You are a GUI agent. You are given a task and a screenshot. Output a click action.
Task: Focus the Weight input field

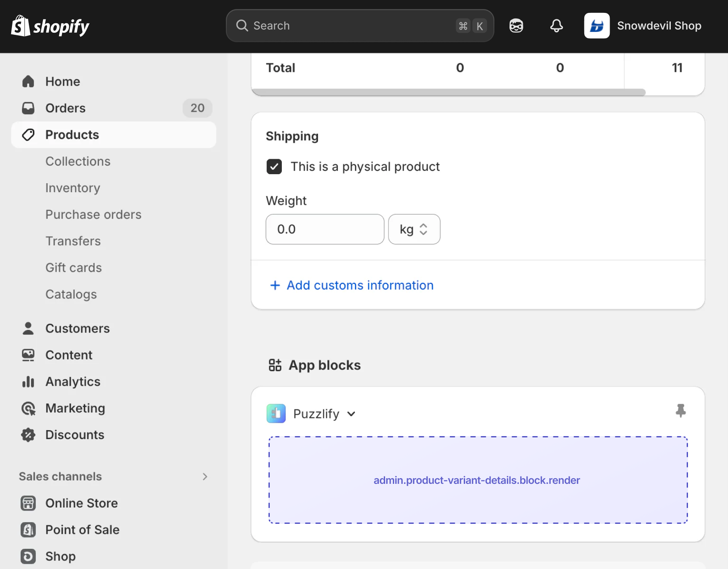pyautogui.click(x=325, y=229)
